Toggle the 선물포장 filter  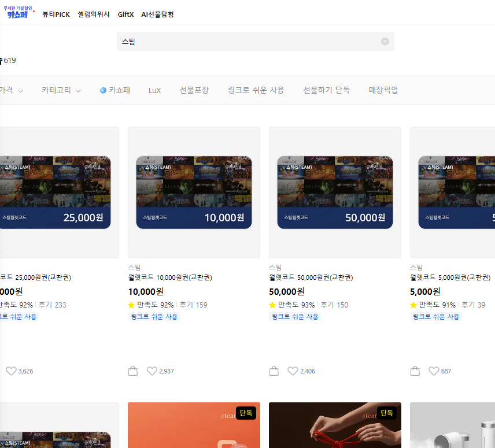coord(194,90)
